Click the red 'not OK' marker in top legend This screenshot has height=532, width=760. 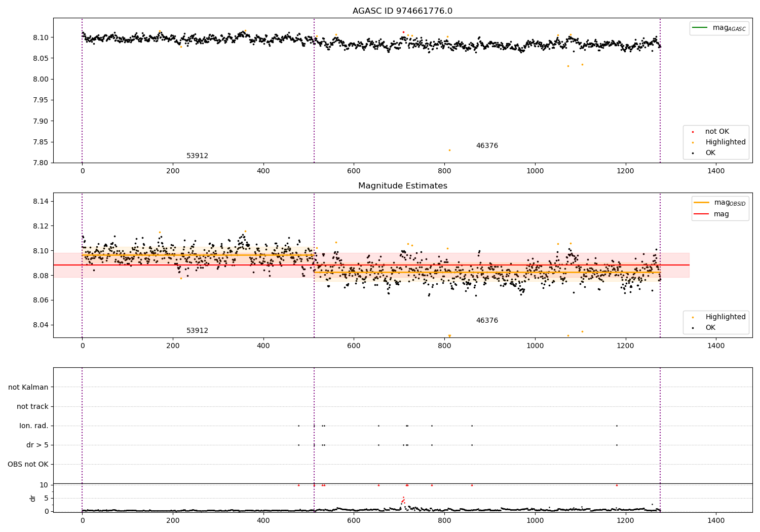click(x=693, y=132)
